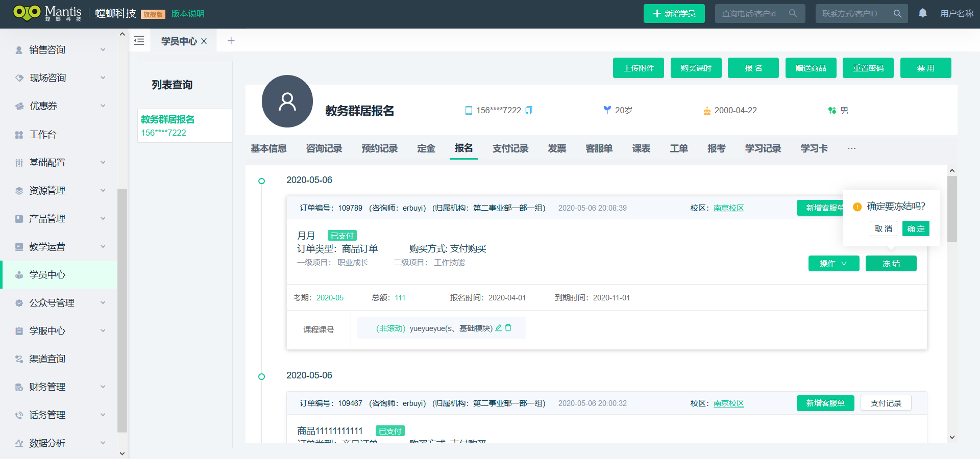980x459 pixels.
Task: Edit the yueyueyue course class
Action: pos(499,328)
